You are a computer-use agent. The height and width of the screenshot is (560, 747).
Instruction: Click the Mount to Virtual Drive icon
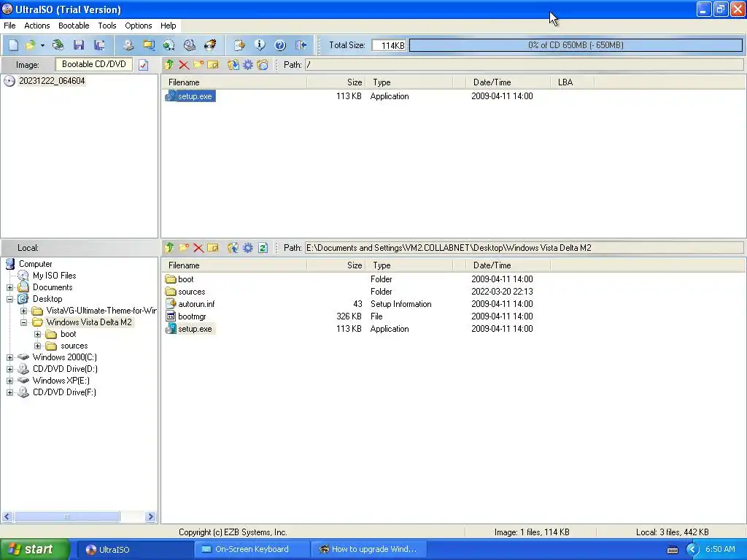pyautogui.click(x=190, y=45)
